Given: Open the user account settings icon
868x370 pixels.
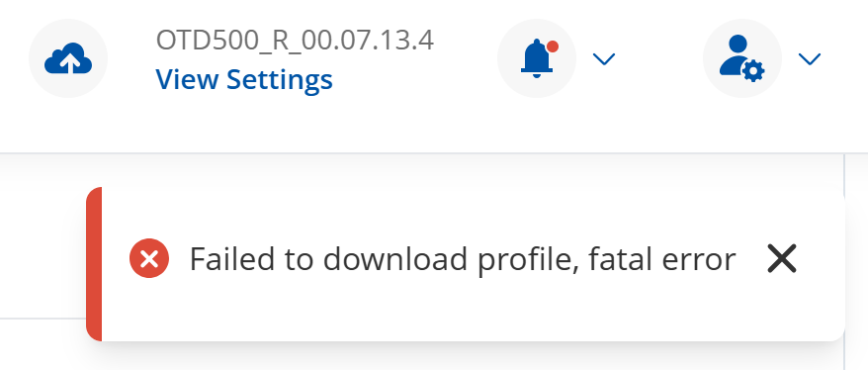Looking at the screenshot, I should point(741,58).
